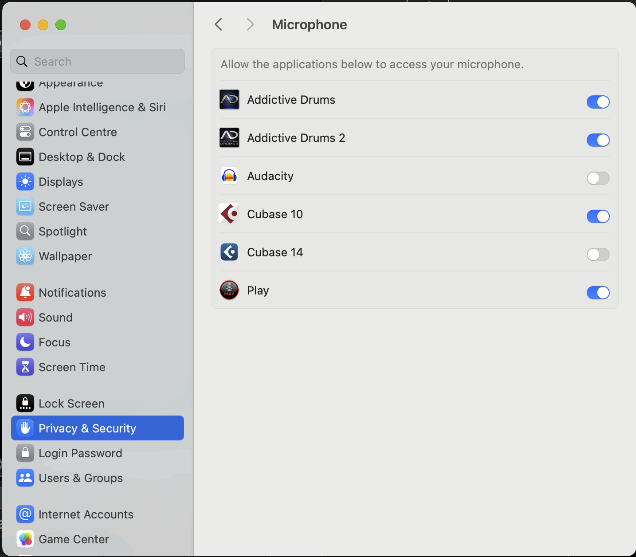Viewport: 636px width, 557px height.
Task: Click the Addictive Drums 2 app icon
Action: coord(229,138)
